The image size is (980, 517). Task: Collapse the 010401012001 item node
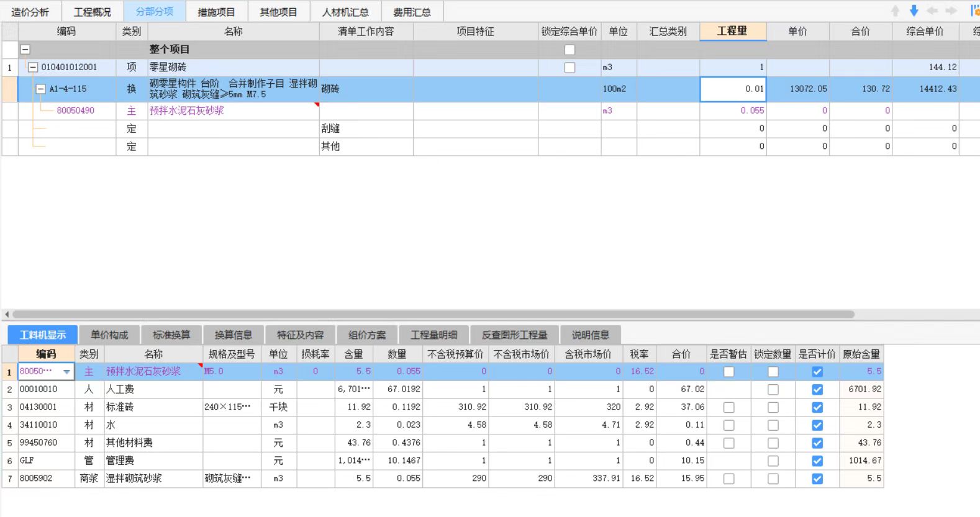34,68
